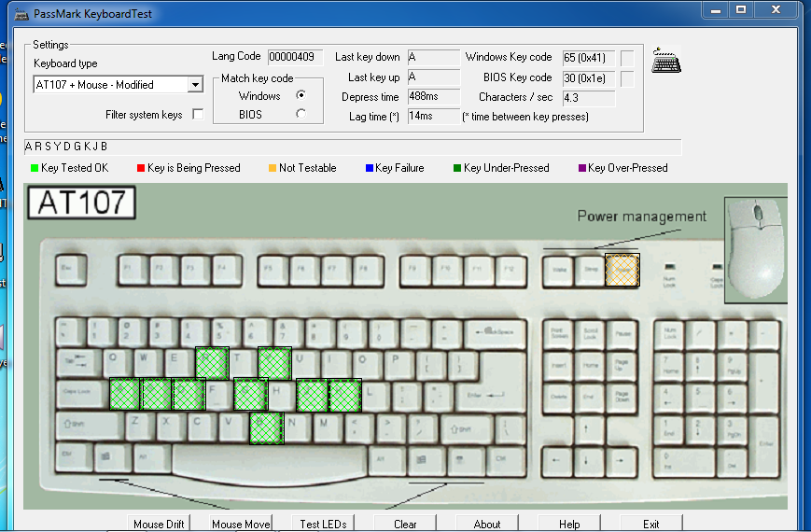Click the keyboard icon beside the settings panel
Image resolution: width=811 pixels, height=532 pixels.
(x=666, y=59)
